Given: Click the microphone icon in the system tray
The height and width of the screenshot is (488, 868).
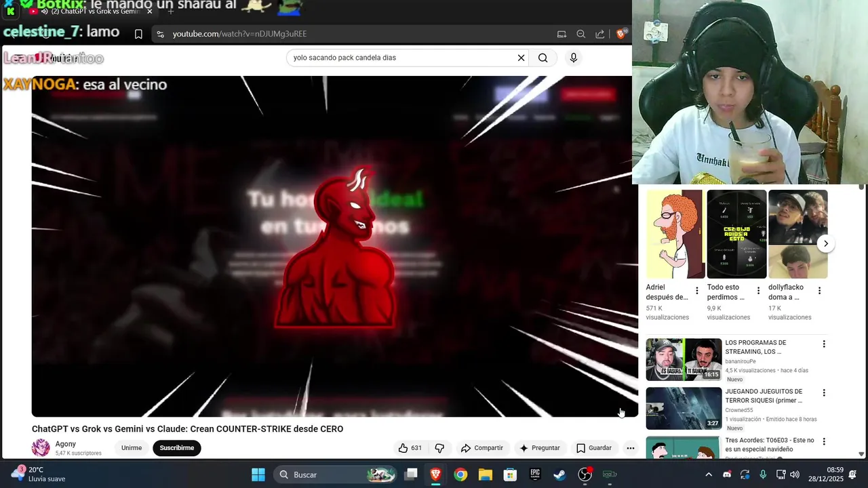Looking at the screenshot, I should click(763, 474).
